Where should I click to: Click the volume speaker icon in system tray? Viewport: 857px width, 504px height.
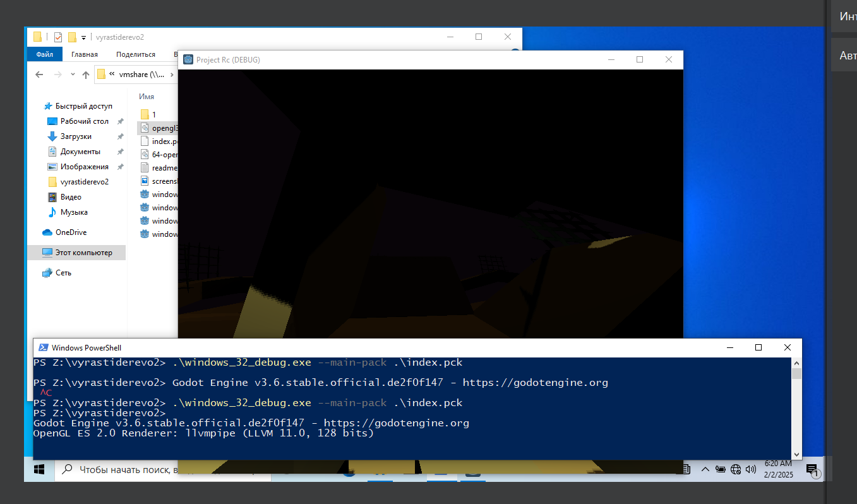click(x=751, y=469)
